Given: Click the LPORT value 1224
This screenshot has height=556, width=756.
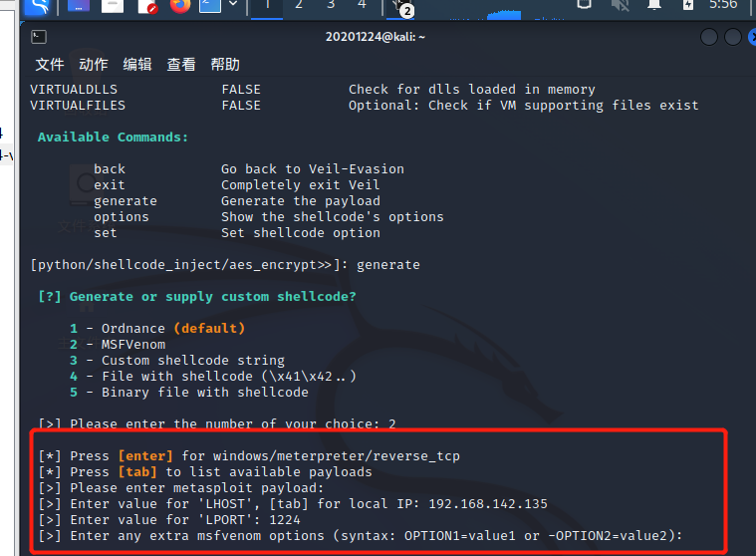Looking at the screenshot, I should [285, 520].
